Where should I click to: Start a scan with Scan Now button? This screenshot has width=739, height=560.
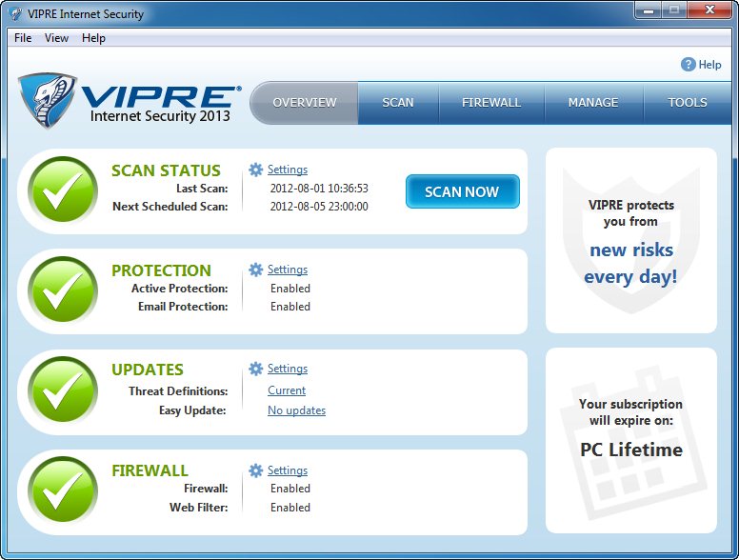tap(462, 191)
